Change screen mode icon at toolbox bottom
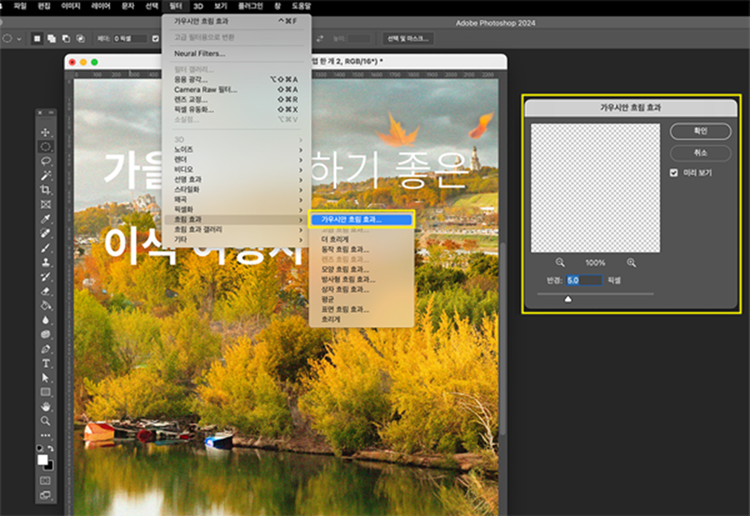Image resolution: width=750 pixels, height=516 pixels. (x=45, y=495)
